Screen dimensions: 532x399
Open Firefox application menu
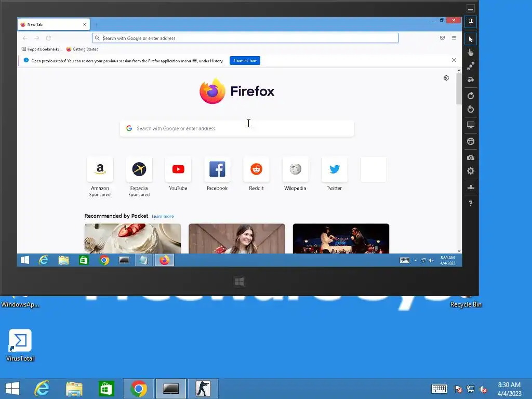tap(454, 38)
